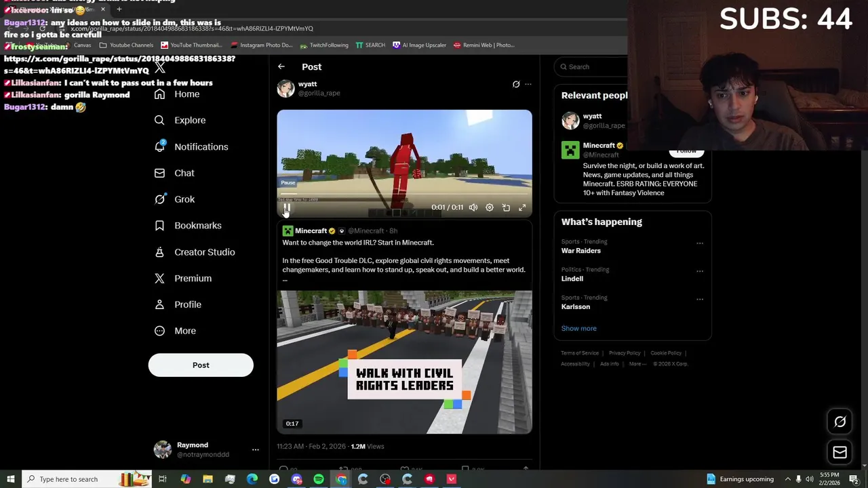
Task: Open Spotify from the taskbar
Action: tap(319, 479)
